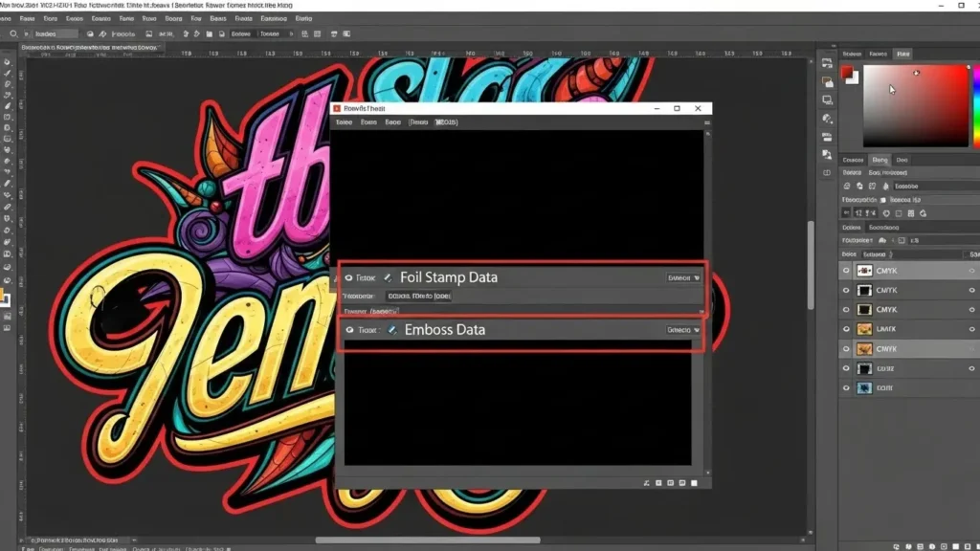
Task: Click the value field below the Foil Stamp Data title
Action: pyautogui.click(x=417, y=297)
